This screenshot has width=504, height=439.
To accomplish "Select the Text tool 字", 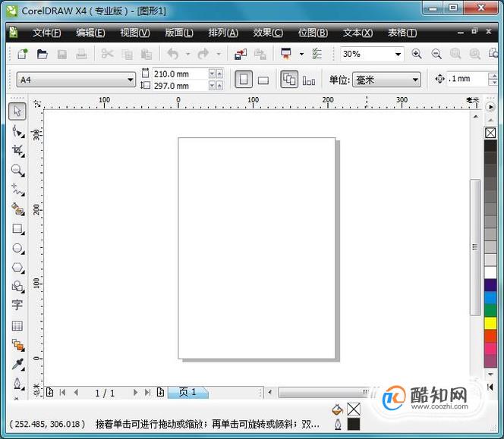I will pyautogui.click(x=17, y=305).
